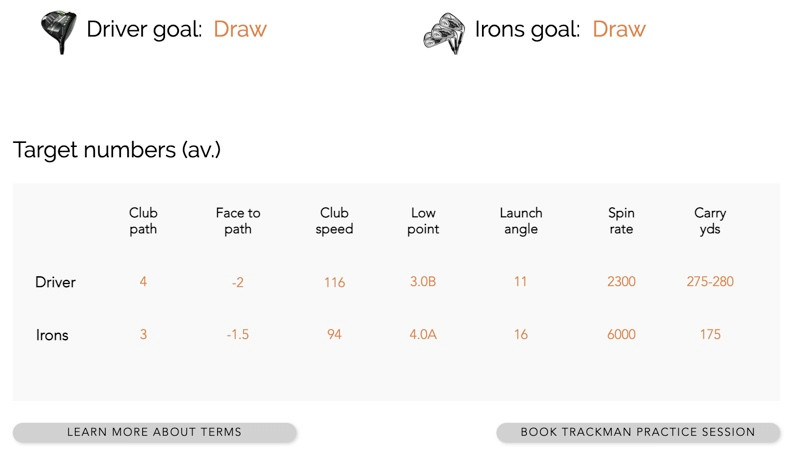796x467 pixels.
Task: Click the irons set icon
Action: tap(444, 34)
